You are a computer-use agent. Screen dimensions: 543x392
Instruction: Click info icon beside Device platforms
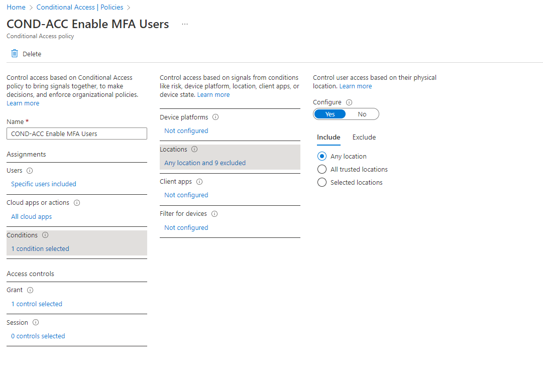[x=215, y=117]
